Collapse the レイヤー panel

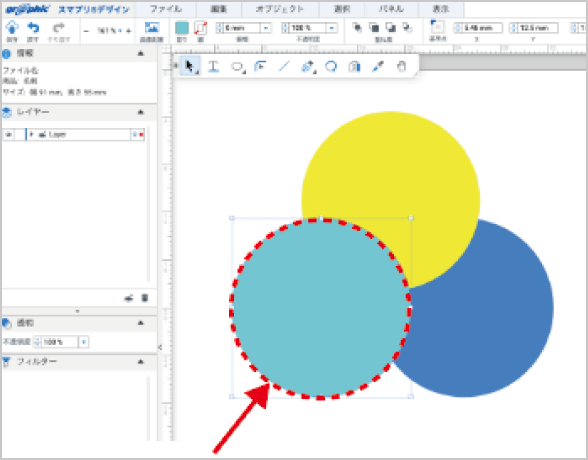[x=141, y=112]
